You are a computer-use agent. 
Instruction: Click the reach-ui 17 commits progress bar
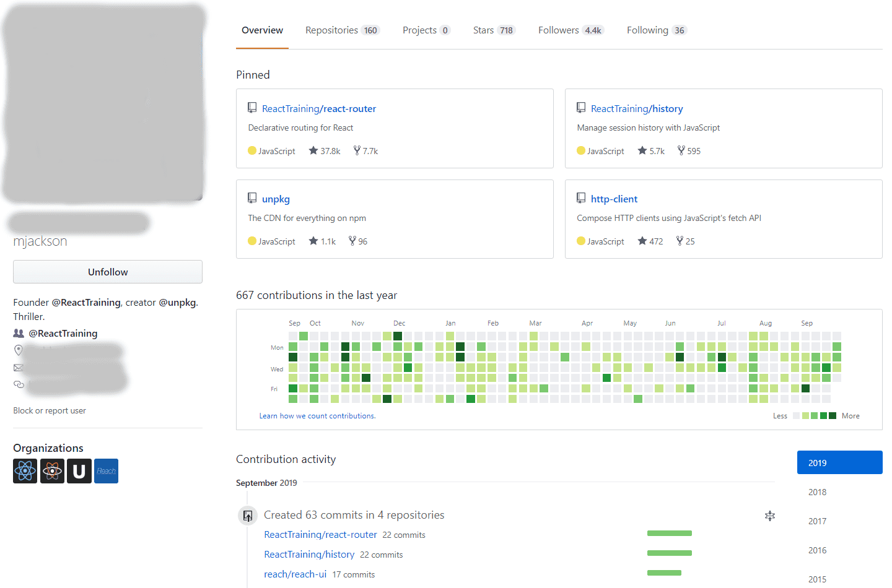click(664, 573)
